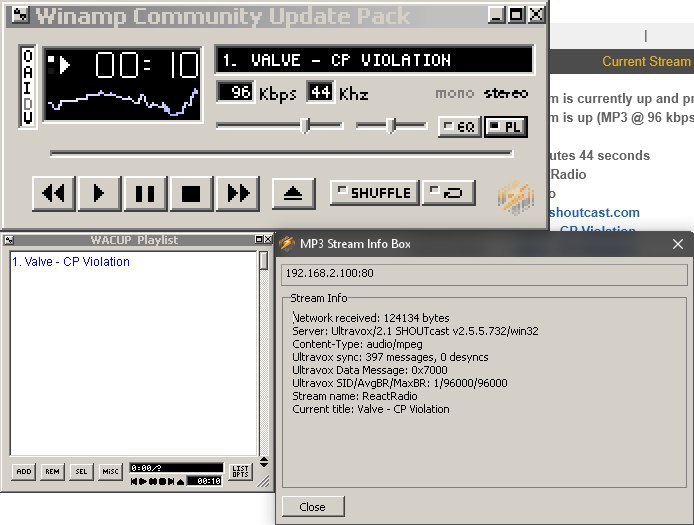Toggle the Repeat button
Image resolution: width=694 pixels, height=525 pixels.
[x=448, y=193]
